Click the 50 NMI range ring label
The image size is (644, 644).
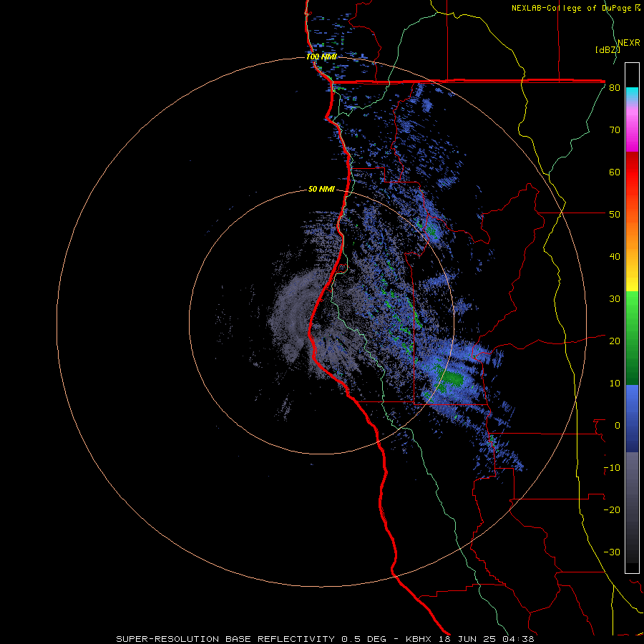321,190
